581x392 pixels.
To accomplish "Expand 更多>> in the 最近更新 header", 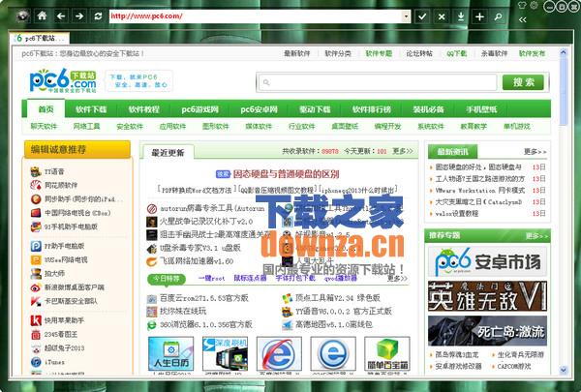I will click(x=403, y=151).
